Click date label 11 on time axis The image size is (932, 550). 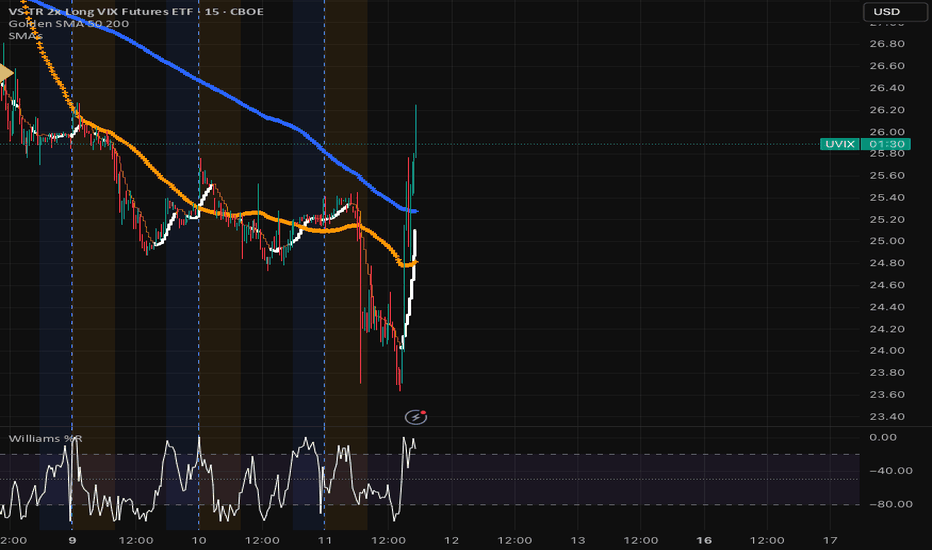pyautogui.click(x=325, y=540)
